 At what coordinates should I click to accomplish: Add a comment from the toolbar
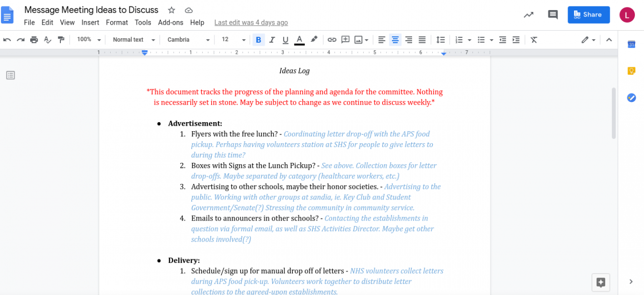[346, 40]
